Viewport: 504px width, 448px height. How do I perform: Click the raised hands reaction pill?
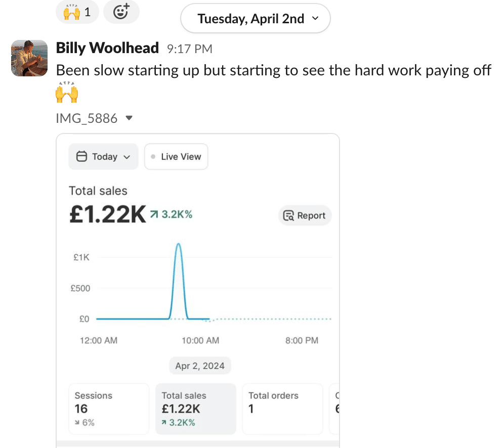[x=77, y=12]
